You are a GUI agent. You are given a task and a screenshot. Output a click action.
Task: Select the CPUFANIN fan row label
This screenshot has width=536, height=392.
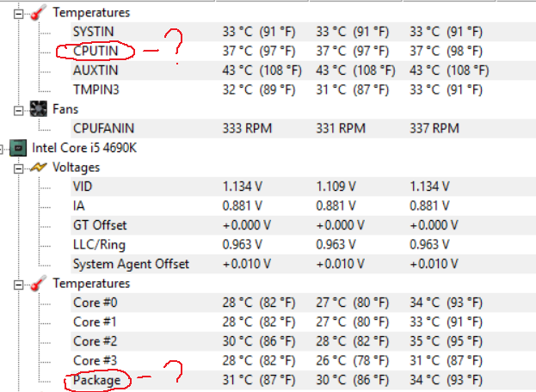(105, 128)
